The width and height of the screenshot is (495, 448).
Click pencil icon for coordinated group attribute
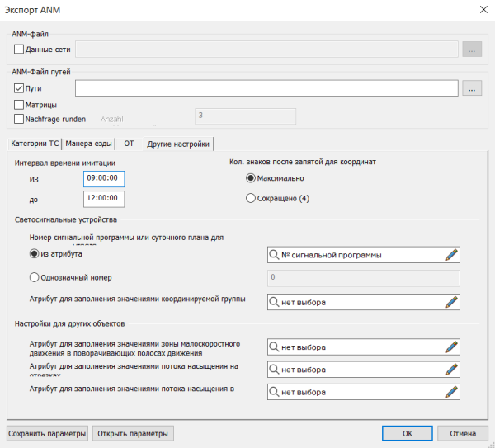click(450, 302)
